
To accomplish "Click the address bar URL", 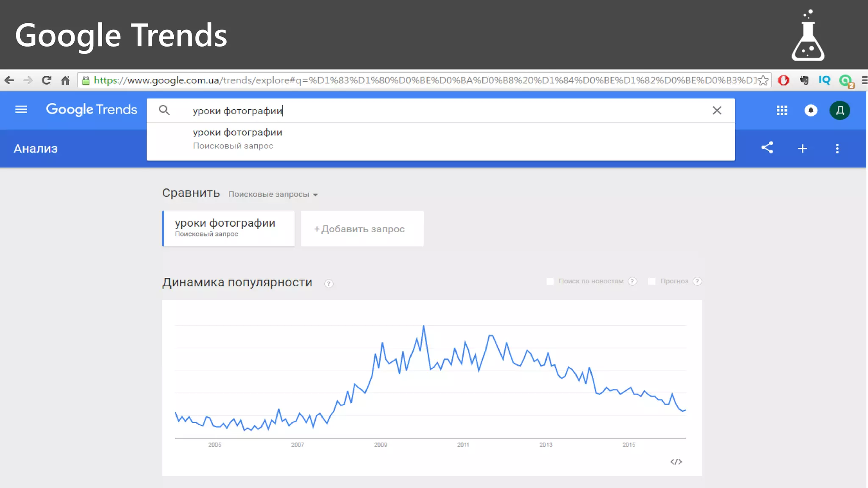I will pyautogui.click(x=424, y=80).
